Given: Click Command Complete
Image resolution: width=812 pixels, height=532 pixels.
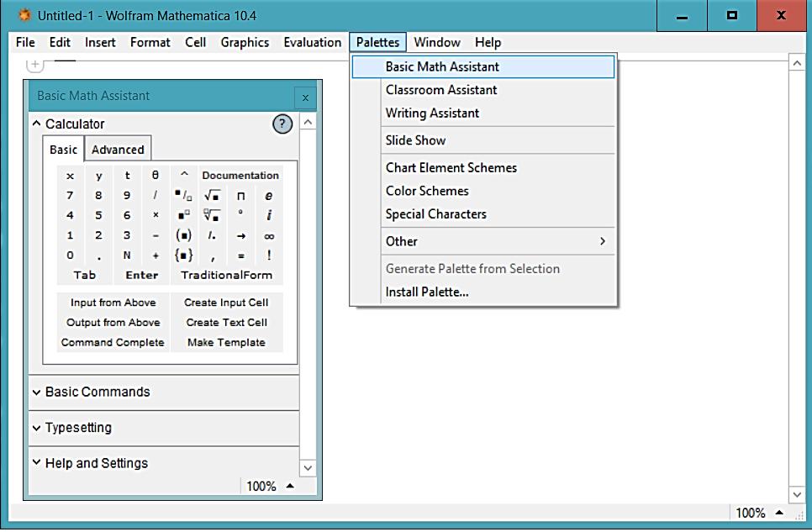Looking at the screenshot, I should point(113,342).
